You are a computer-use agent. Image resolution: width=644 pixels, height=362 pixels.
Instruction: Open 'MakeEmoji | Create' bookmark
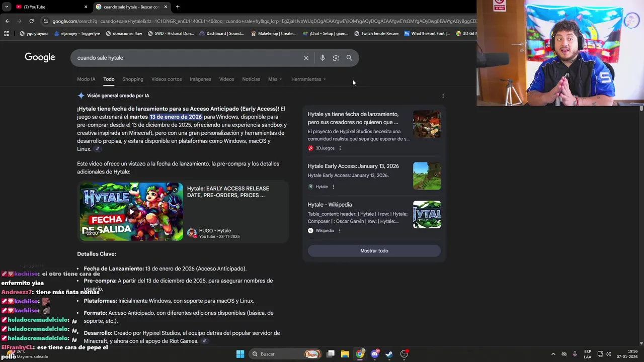273,34
